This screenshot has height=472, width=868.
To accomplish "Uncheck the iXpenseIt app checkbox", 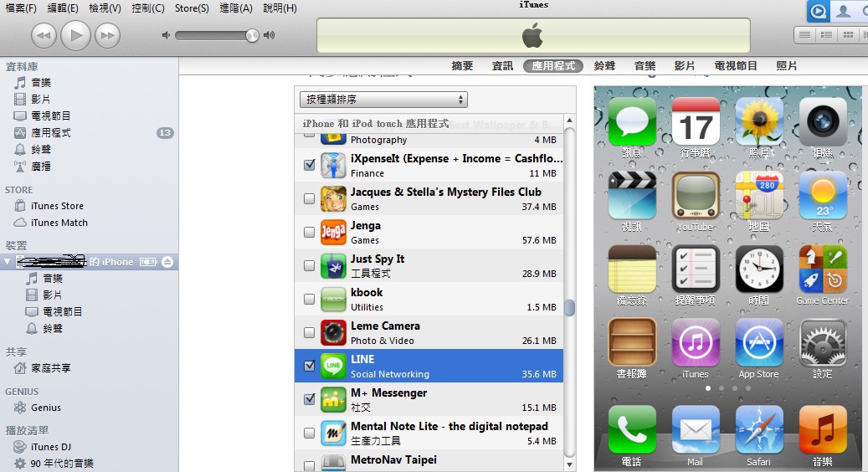I will [x=310, y=165].
